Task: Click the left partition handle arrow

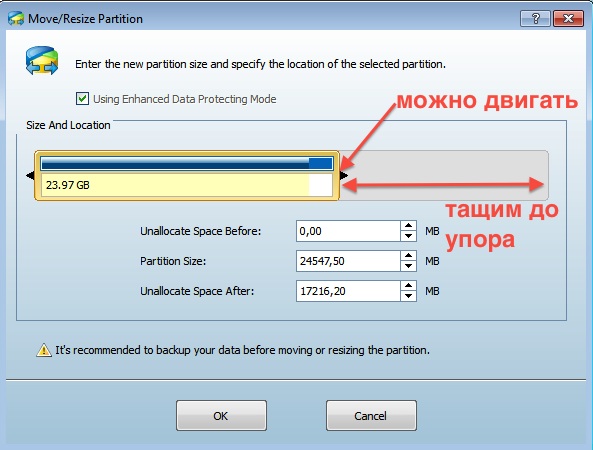Action: (x=30, y=175)
